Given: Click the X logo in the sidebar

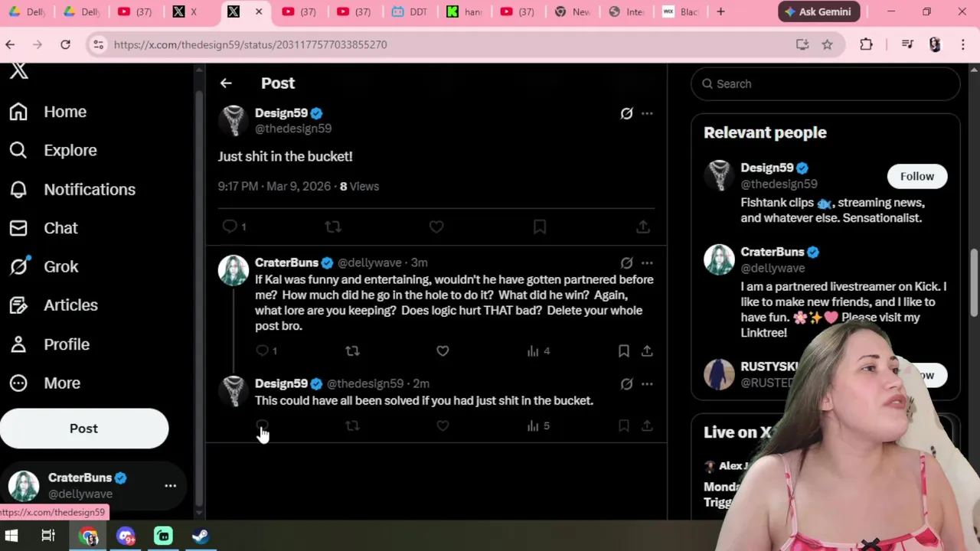Looking at the screenshot, I should click(x=19, y=71).
